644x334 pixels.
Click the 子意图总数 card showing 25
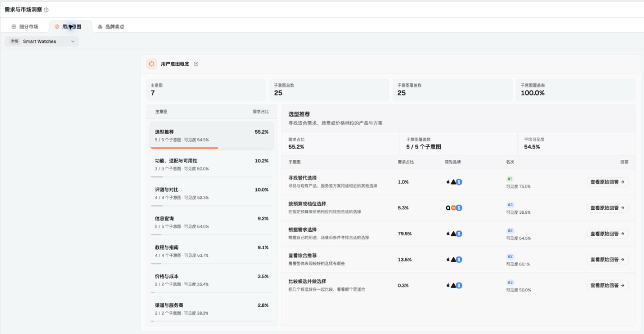pos(329,90)
